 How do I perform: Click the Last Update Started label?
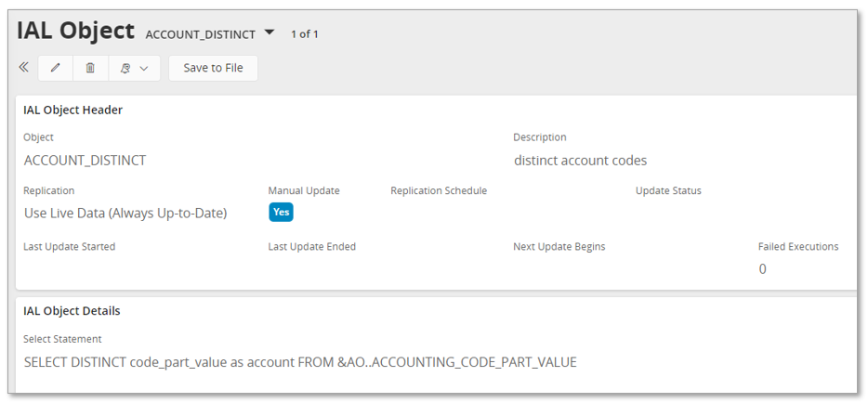coord(69,247)
